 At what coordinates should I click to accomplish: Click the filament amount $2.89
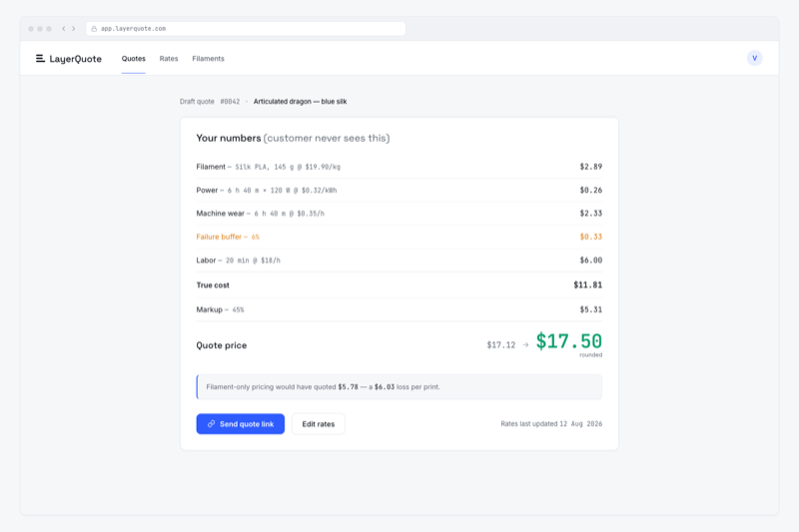point(591,167)
